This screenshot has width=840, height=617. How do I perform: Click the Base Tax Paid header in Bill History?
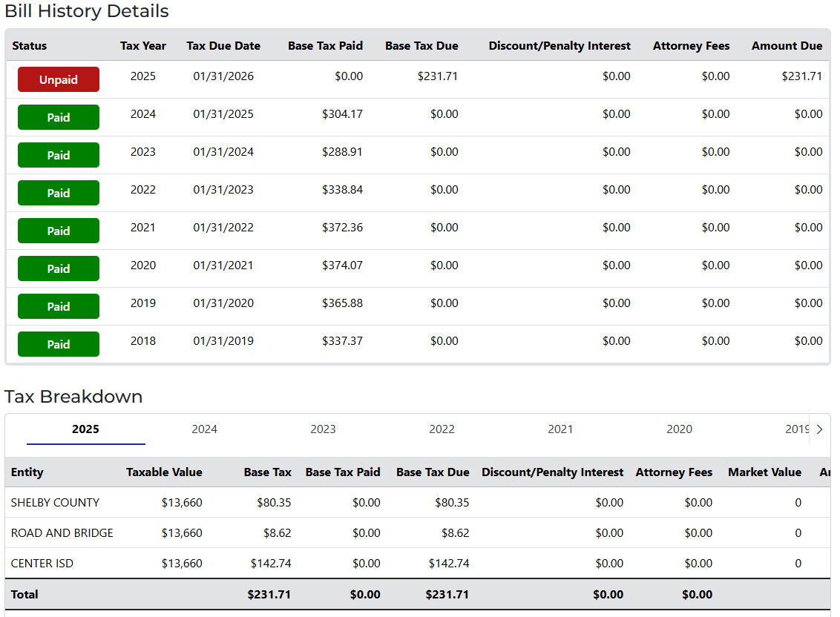click(325, 46)
